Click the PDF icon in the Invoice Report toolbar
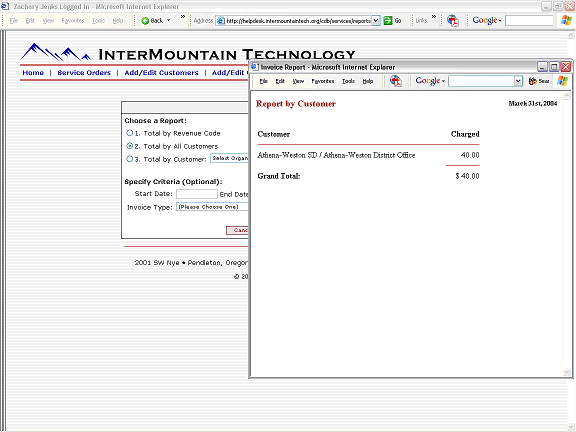576x432 pixels. [x=396, y=81]
